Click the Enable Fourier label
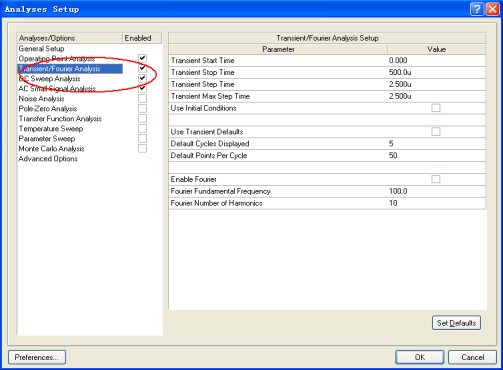 [x=194, y=179]
